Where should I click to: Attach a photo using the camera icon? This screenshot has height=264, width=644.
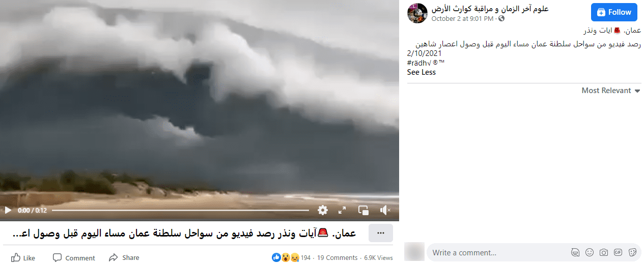tap(604, 252)
